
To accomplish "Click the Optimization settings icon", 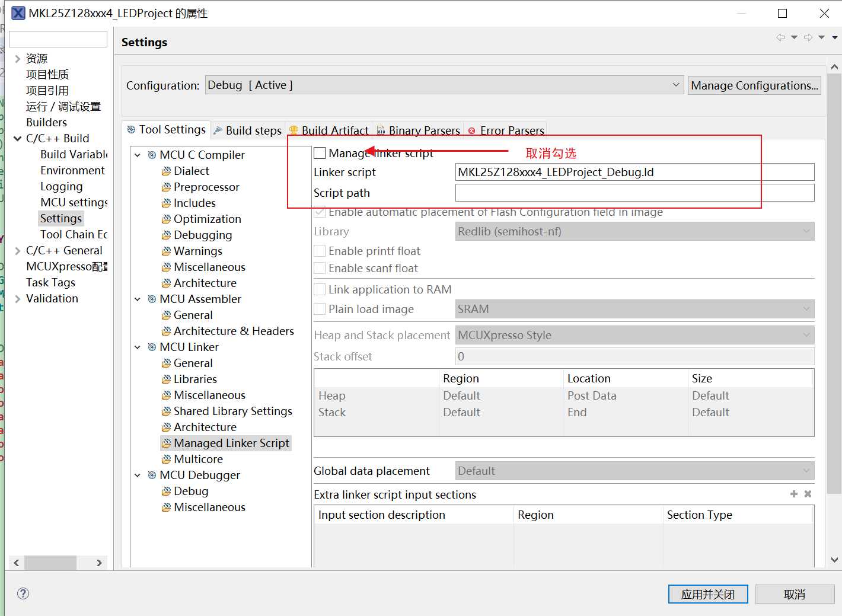I will (166, 219).
